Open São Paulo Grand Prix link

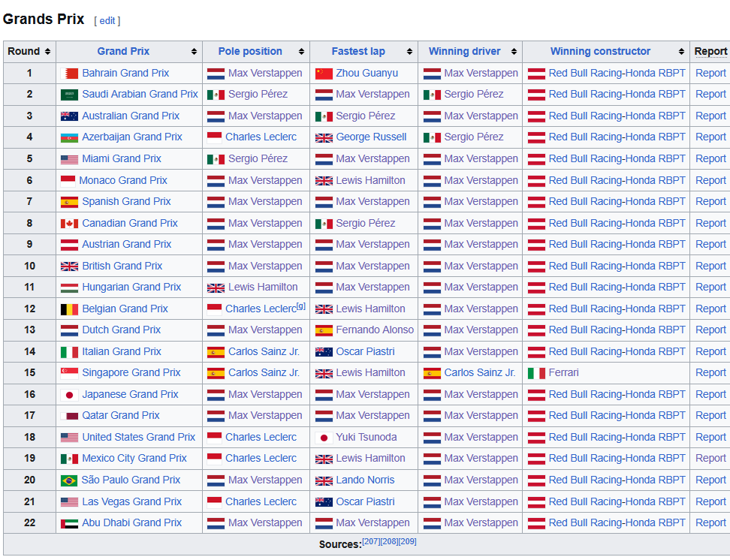coord(131,480)
